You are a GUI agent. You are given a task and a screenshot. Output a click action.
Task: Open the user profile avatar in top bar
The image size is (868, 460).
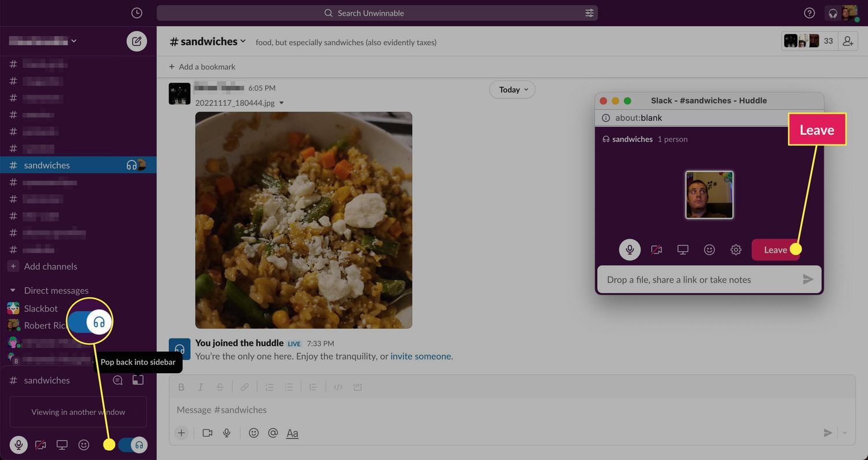(849, 13)
